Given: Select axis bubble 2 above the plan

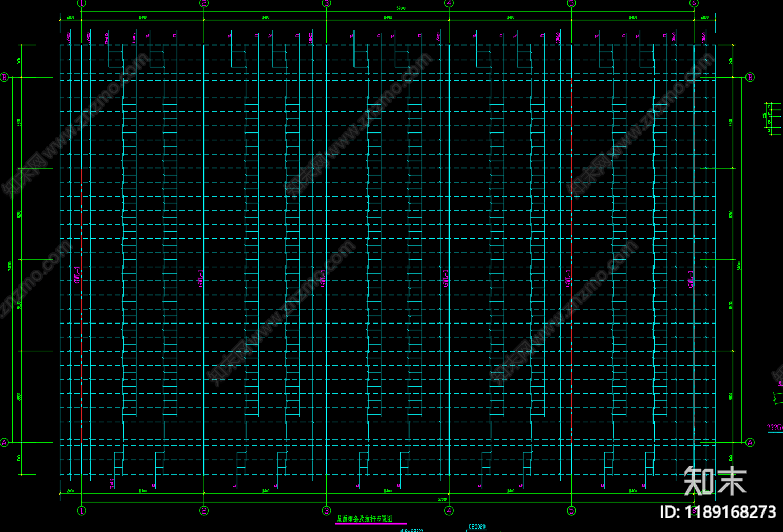Looking at the screenshot, I should point(204,3).
